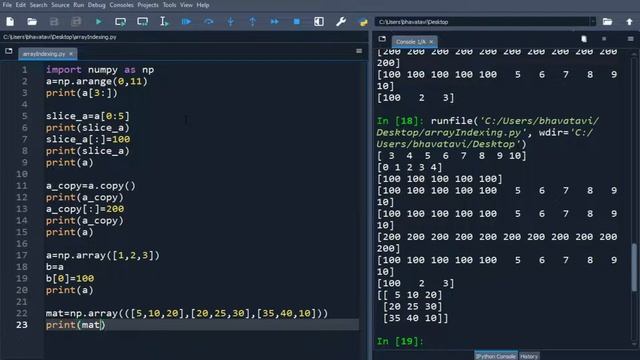Click code line 'print(mat)'
The image size is (640, 360).
[x=76, y=325]
